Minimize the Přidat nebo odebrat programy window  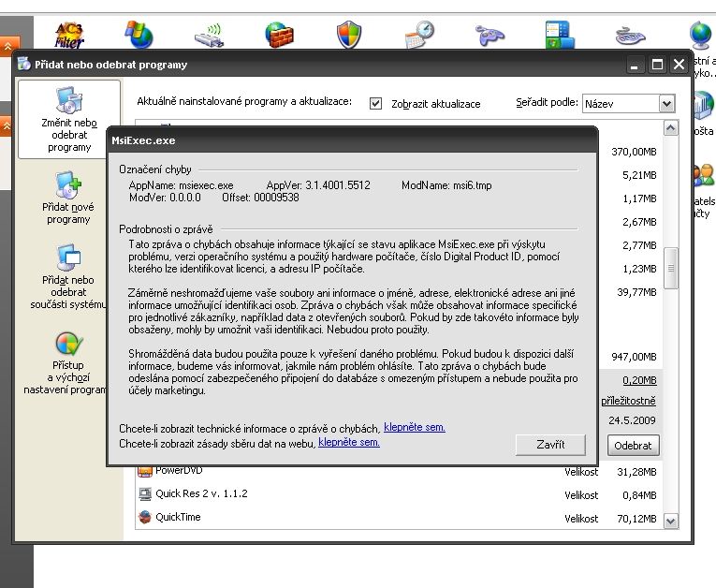click(x=634, y=65)
